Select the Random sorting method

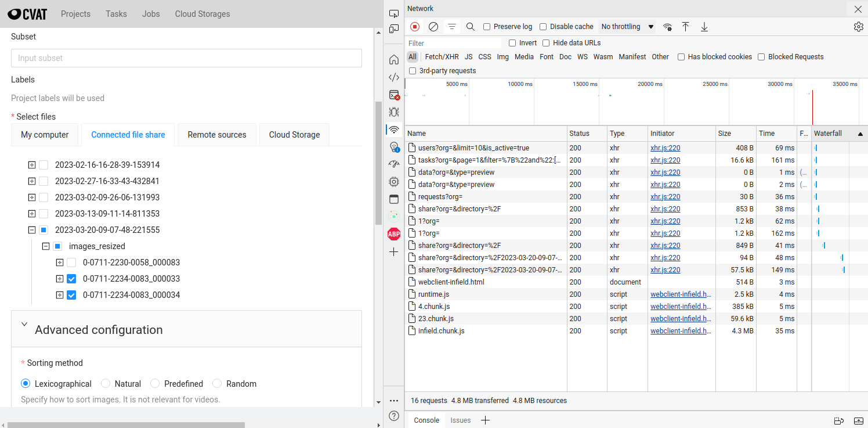(x=217, y=383)
